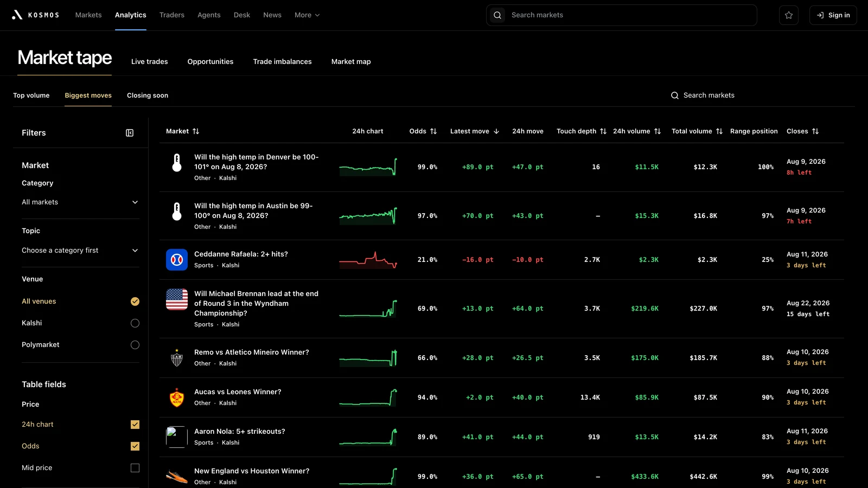Click the table search magnifier icon
868x488 pixels.
coord(675,95)
